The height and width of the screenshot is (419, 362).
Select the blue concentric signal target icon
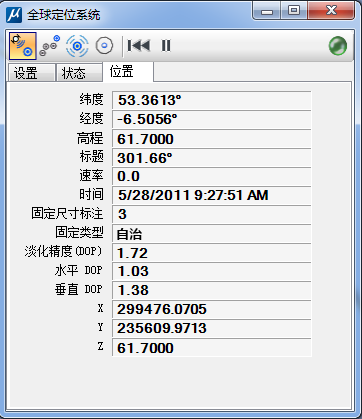77,46
